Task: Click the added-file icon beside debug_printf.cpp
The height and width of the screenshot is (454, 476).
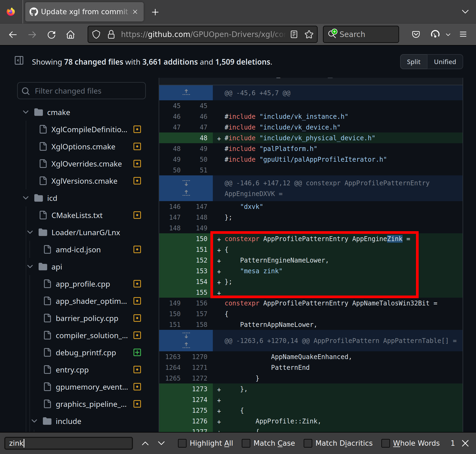Action: 137,352
